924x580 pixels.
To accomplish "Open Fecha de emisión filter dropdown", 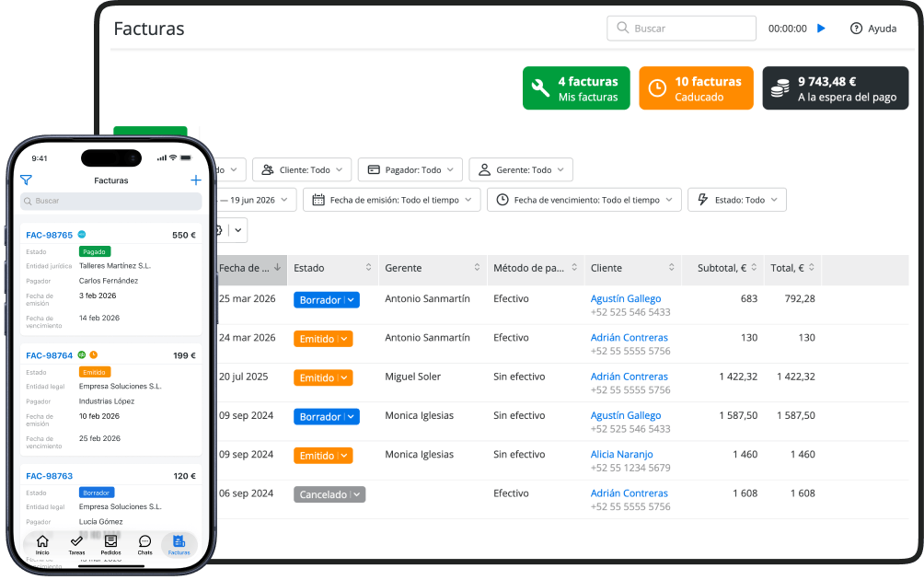I will tap(392, 200).
